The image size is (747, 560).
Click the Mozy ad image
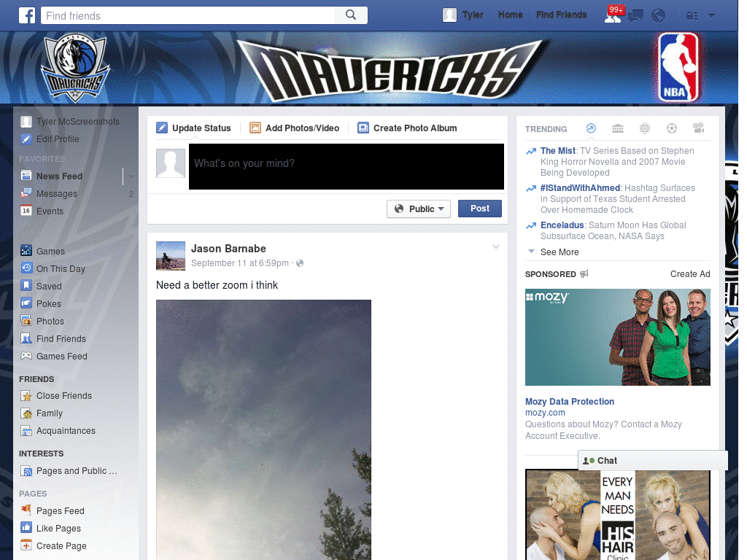(617, 337)
